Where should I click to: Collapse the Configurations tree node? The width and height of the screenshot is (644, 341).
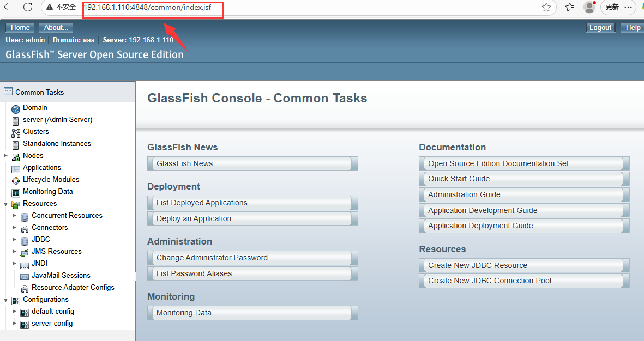point(6,300)
